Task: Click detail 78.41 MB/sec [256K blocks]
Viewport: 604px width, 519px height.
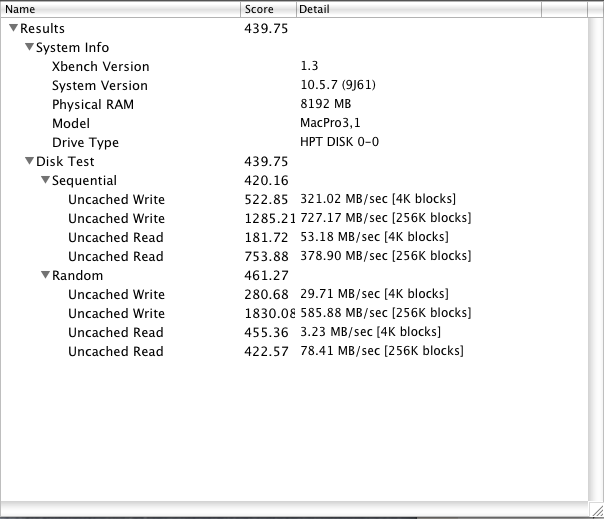Action: point(382,351)
